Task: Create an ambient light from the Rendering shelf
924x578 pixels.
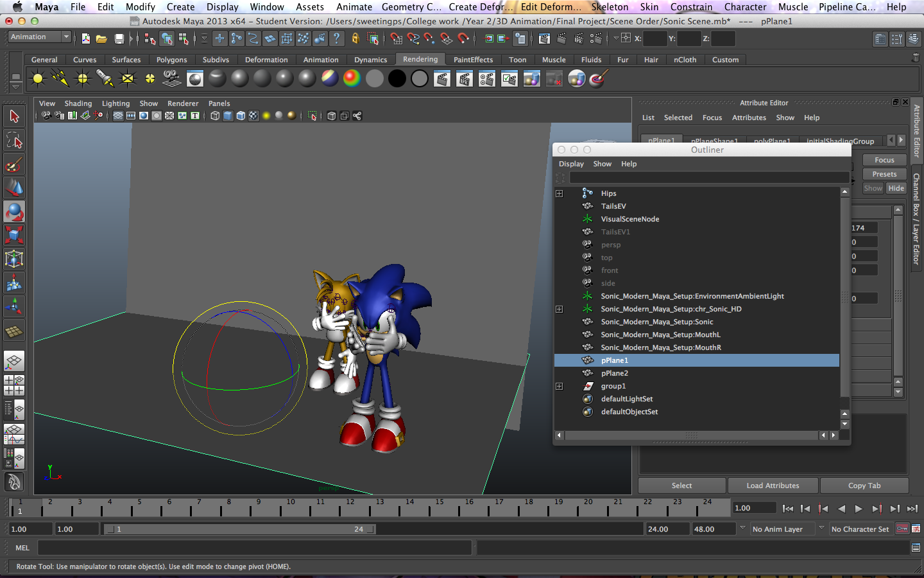Action: (x=37, y=78)
